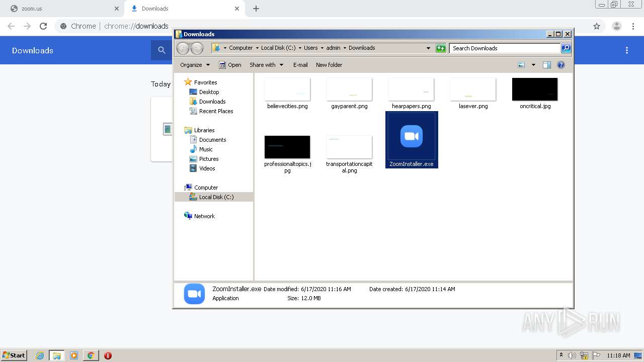Expand view options dropdown arrow
The width and height of the screenshot is (644, 362).
533,65
